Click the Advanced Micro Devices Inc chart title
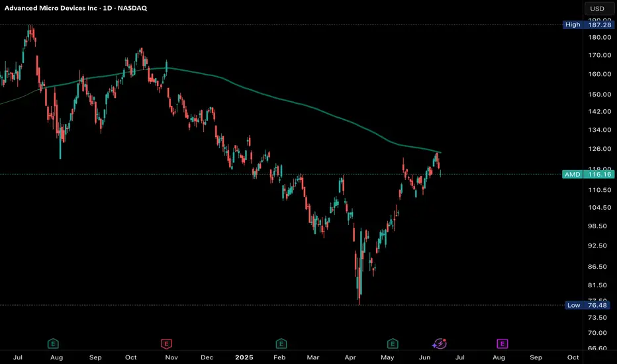Image resolution: width=617 pixels, height=364 pixels. coord(75,8)
